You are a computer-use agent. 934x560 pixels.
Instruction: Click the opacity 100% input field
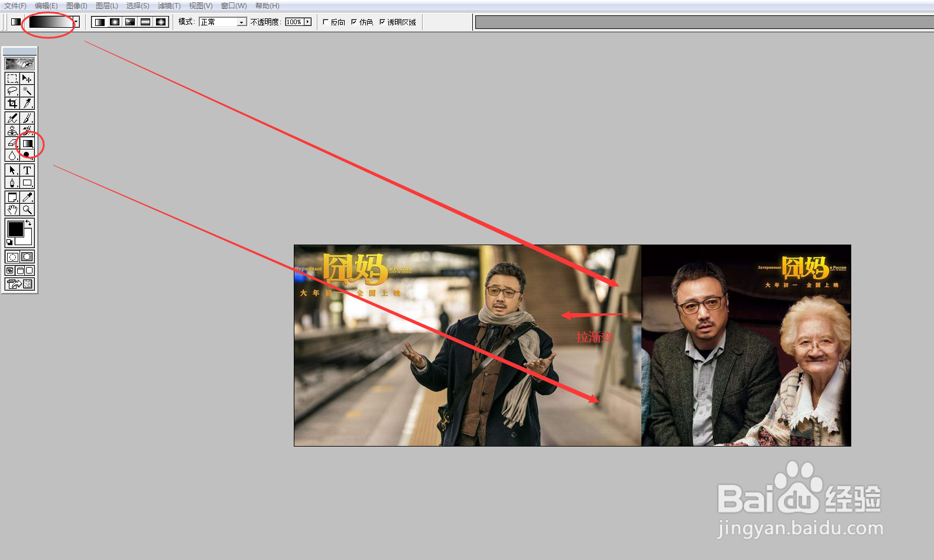tap(294, 22)
